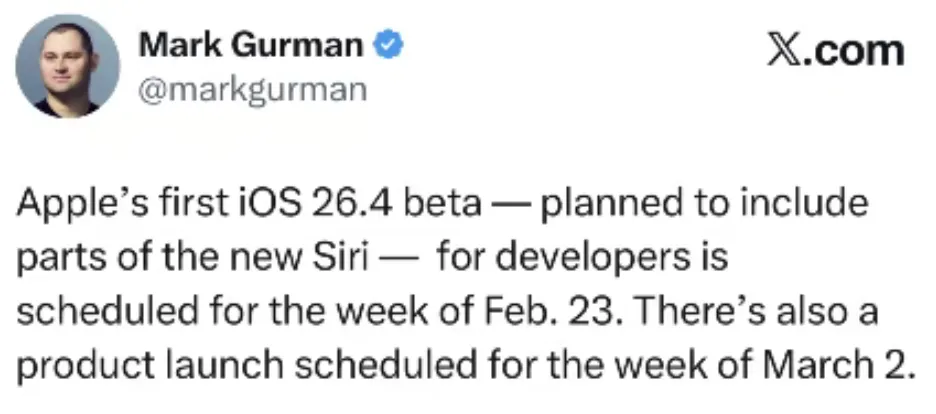Click the X logo in X.com watermark

coord(784,50)
